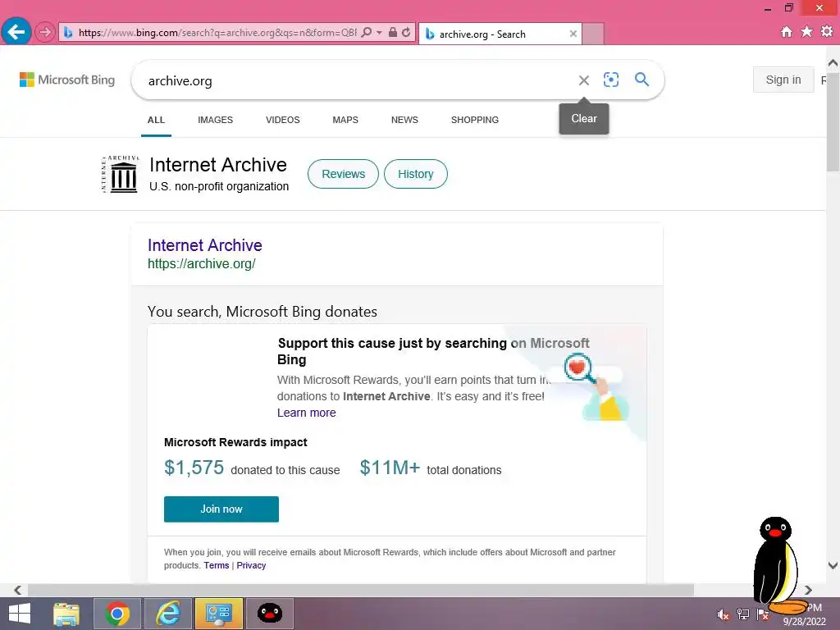The image size is (840, 630).
Task: Switch to the VIDEOS tab
Action: pyautogui.click(x=283, y=120)
